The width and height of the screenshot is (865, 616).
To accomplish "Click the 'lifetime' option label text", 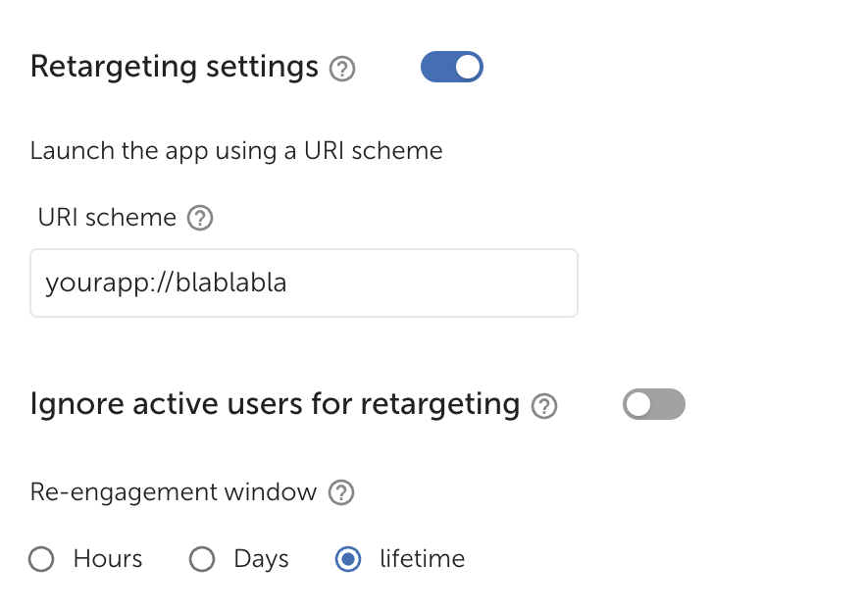I will tap(422, 559).
